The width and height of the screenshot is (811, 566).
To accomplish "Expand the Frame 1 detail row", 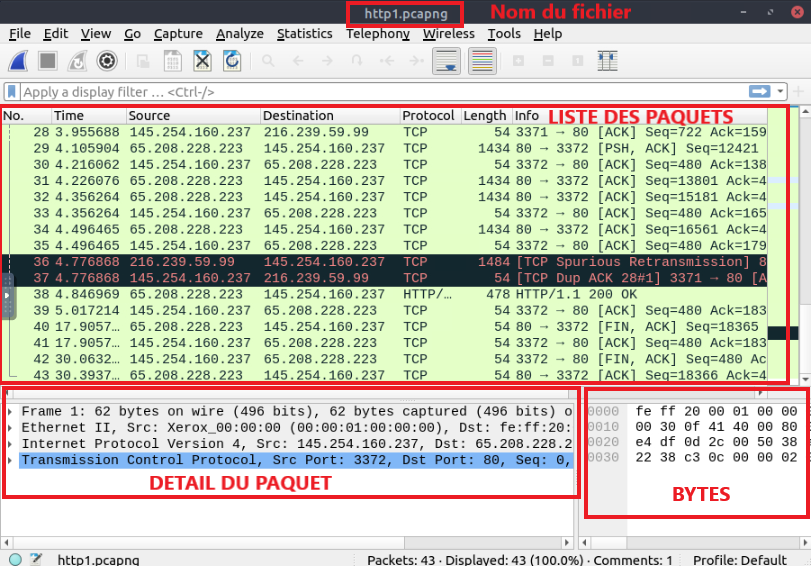I will [x=10, y=412].
